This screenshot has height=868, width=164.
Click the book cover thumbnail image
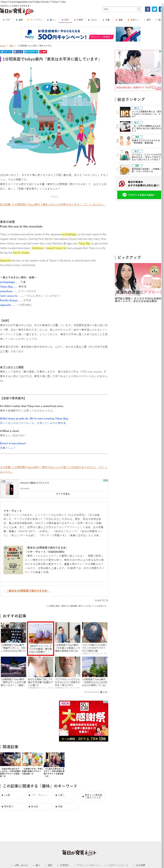click(x=13, y=560)
